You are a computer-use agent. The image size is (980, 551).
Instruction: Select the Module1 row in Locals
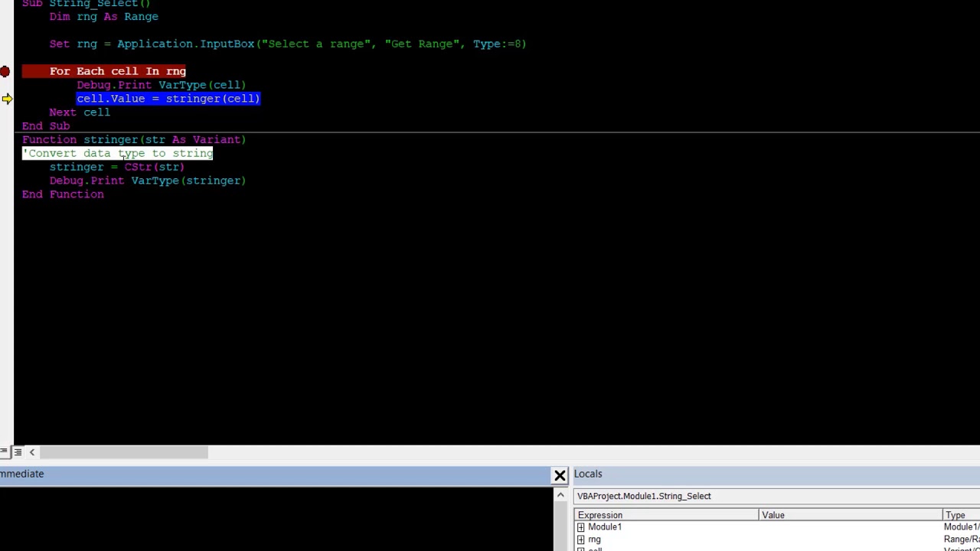(777, 527)
